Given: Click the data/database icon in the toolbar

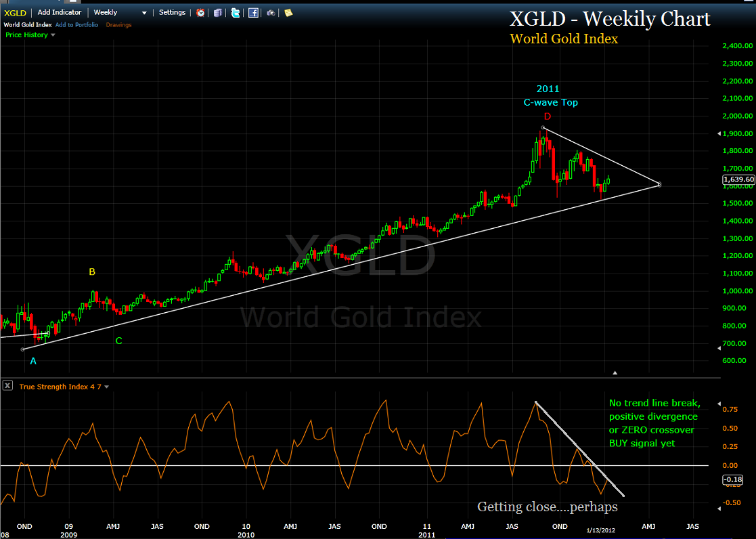Looking at the screenshot, I should pyautogui.click(x=217, y=12).
